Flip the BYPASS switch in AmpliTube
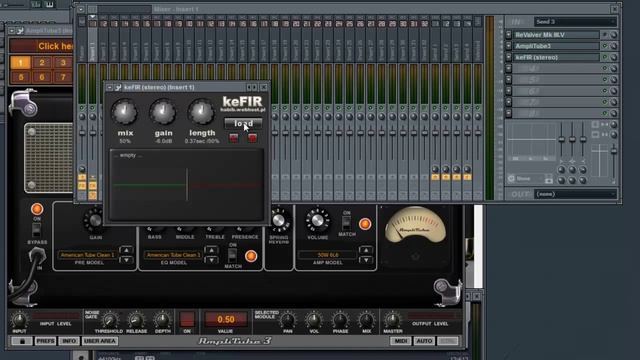The height and width of the screenshot is (360, 640). point(36,231)
